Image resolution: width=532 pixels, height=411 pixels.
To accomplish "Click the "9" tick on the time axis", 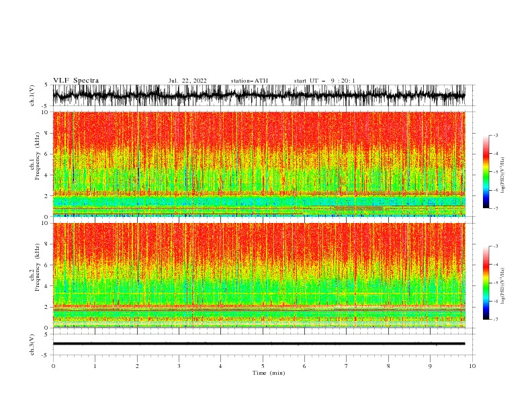I will pos(430,366).
